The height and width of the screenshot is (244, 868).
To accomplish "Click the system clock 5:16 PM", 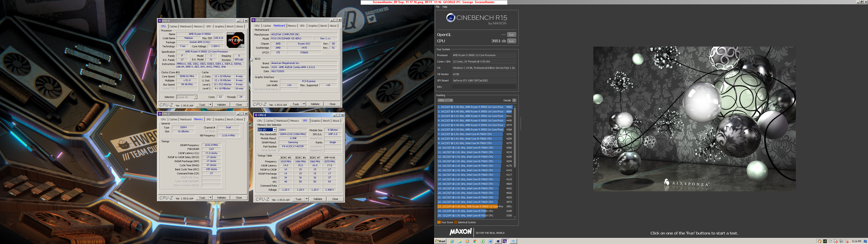I will click(x=856, y=241).
